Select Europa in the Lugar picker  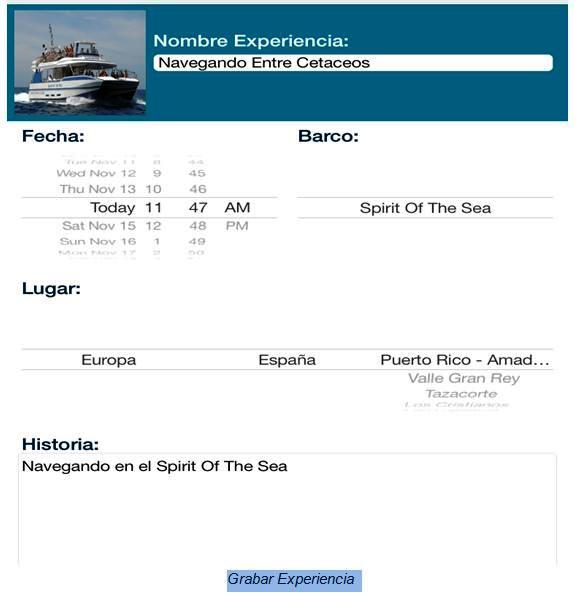109,360
